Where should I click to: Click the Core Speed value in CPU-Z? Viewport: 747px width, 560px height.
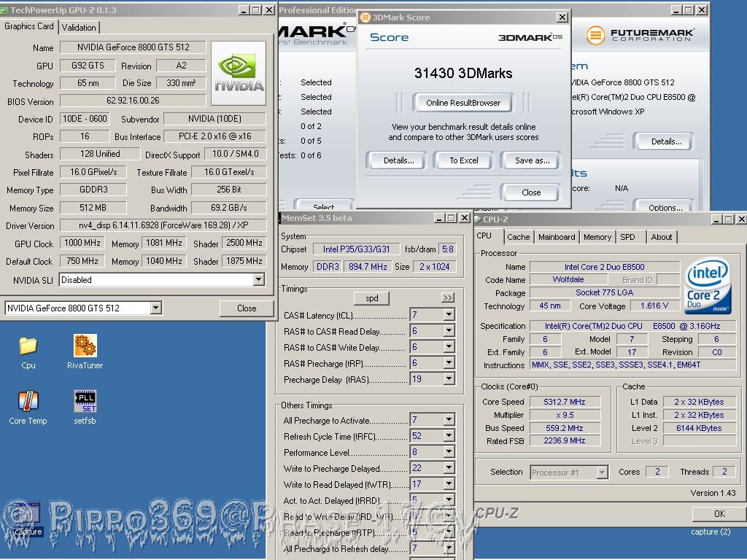click(565, 402)
